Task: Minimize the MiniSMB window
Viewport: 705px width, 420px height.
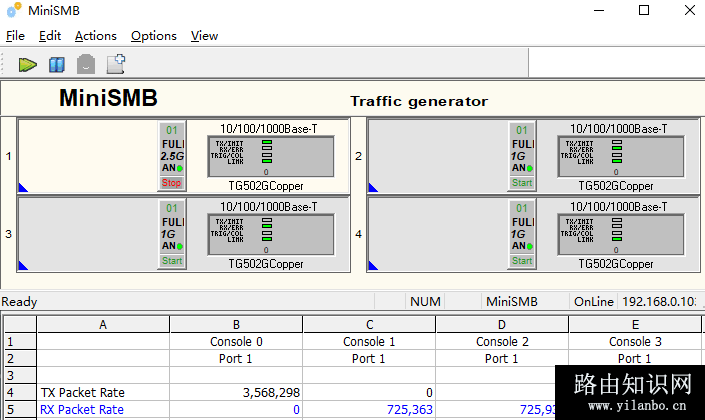Action: point(599,10)
